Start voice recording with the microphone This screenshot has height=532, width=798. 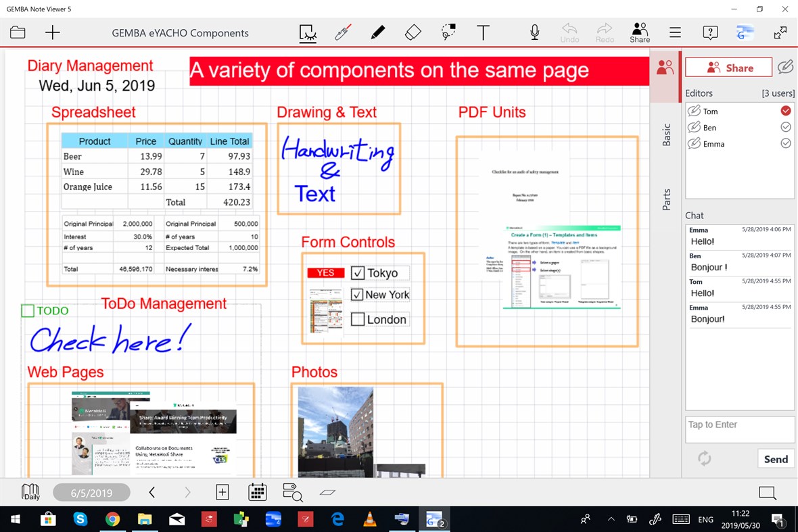pyautogui.click(x=534, y=32)
